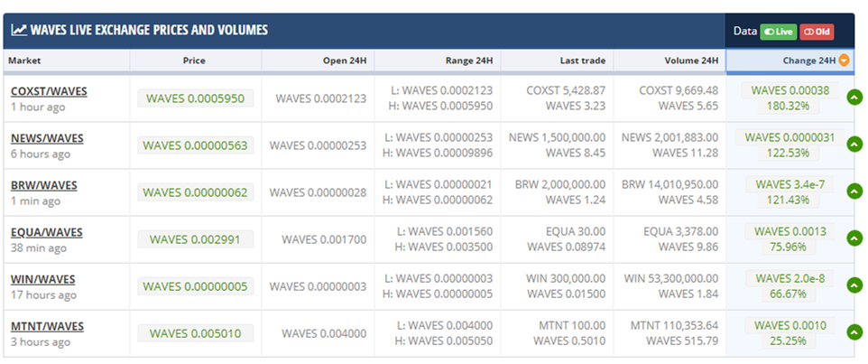Click last trade WIN 300,000.00
The width and height of the screenshot is (868, 364).
coord(566,278)
